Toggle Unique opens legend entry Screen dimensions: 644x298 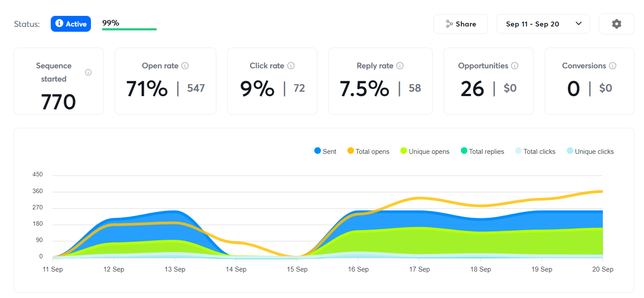[424, 151]
